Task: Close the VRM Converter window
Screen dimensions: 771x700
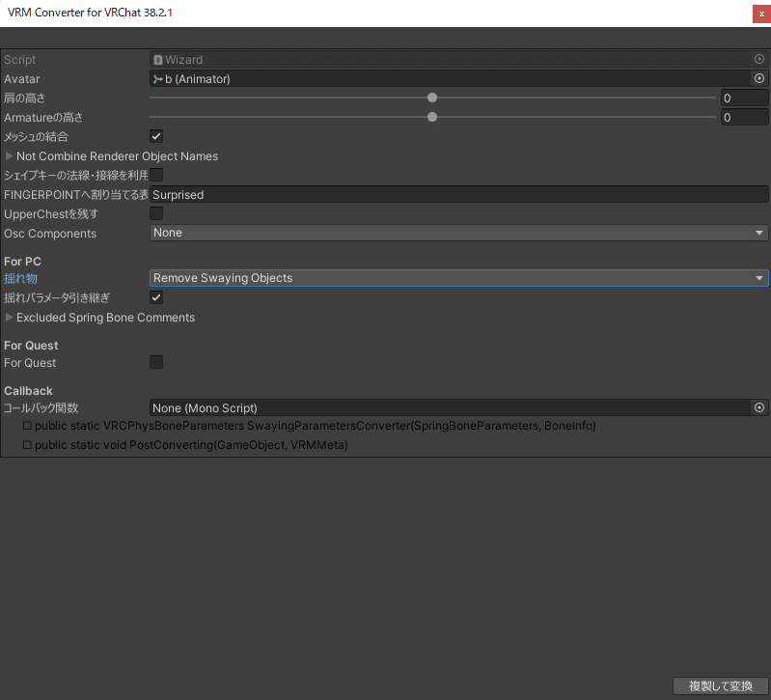Action: [x=761, y=14]
